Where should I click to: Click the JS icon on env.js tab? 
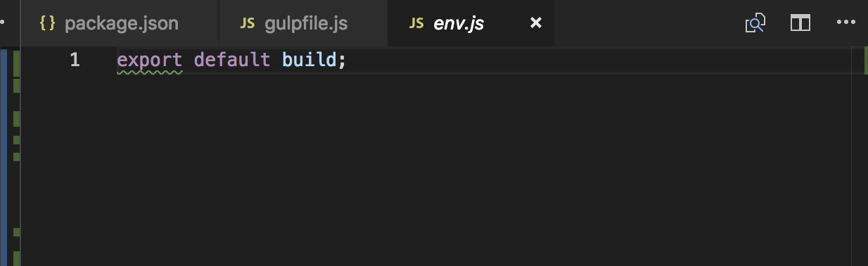coord(416,23)
